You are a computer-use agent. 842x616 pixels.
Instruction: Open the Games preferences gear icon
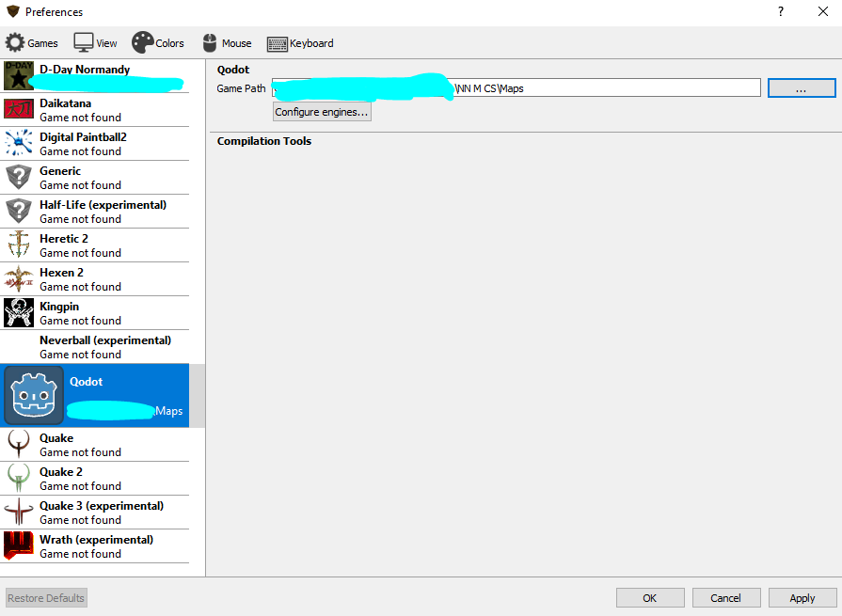click(15, 42)
